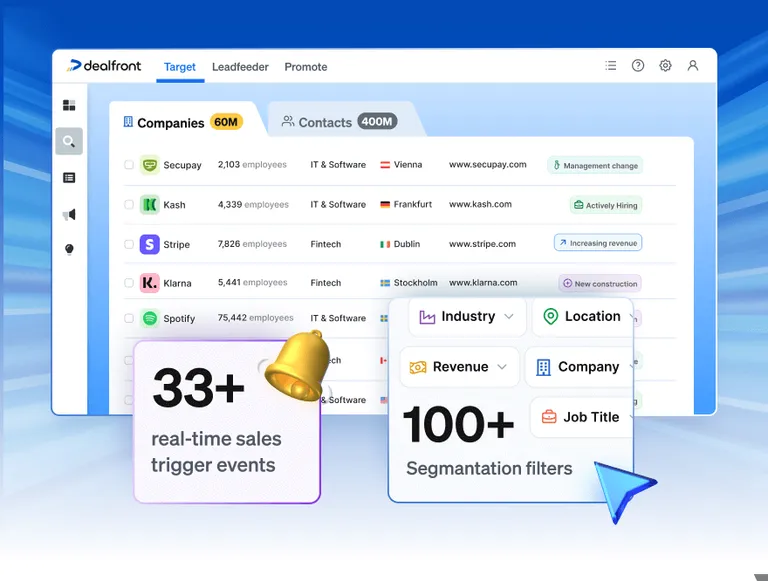Open the Promote tab
The width and height of the screenshot is (768, 581).
[x=306, y=67]
